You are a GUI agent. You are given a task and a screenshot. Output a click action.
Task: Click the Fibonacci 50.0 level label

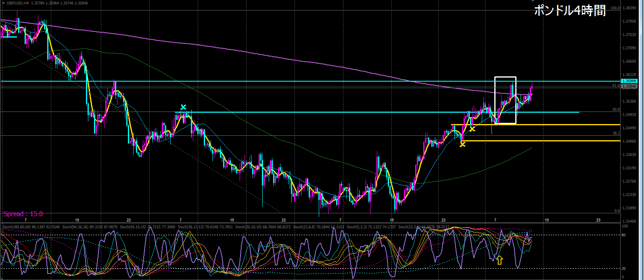point(616,109)
